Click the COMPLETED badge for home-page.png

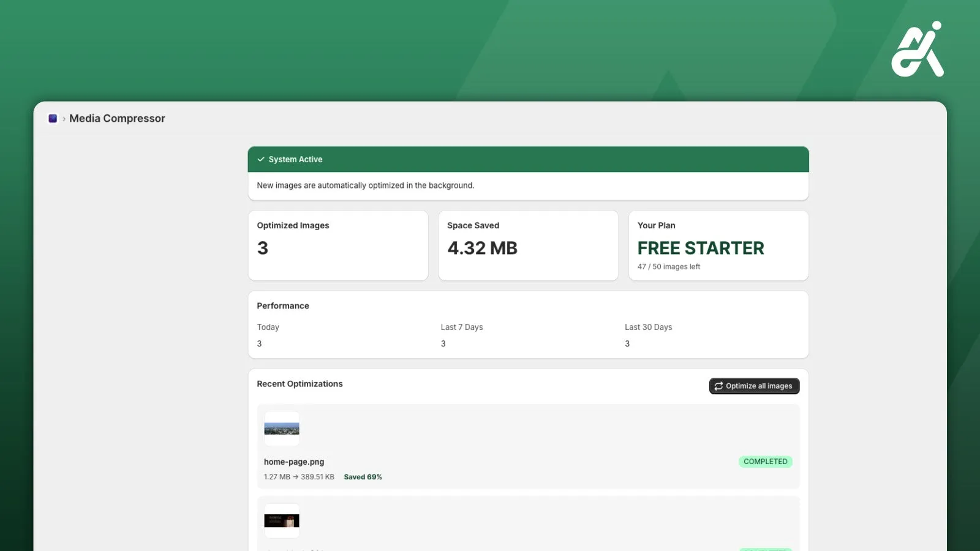pyautogui.click(x=766, y=462)
